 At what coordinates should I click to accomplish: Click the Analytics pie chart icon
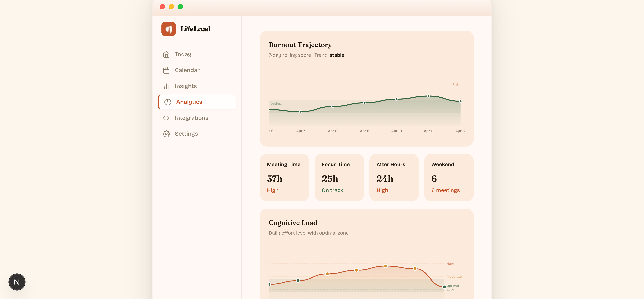[x=168, y=102]
